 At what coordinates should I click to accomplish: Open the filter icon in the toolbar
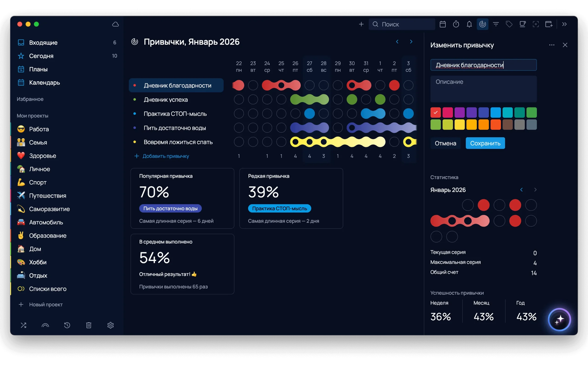tap(496, 24)
